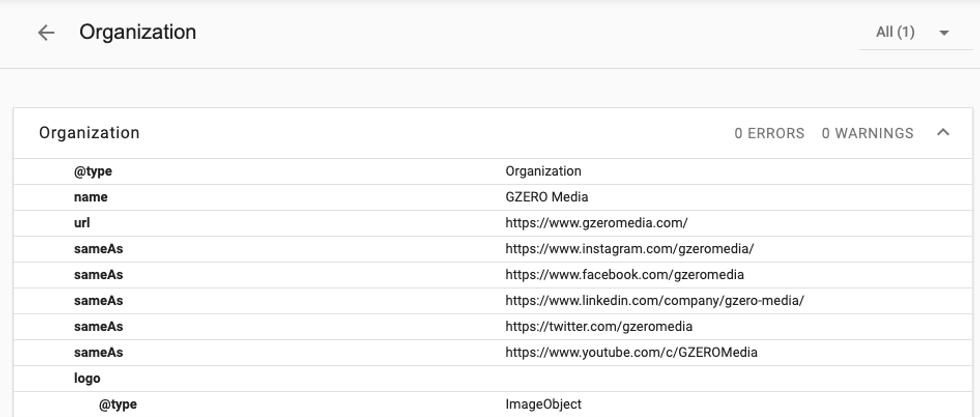Select the 0 ERRORS indicator
Image resolution: width=980 pixels, height=417 pixels.
point(769,133)
